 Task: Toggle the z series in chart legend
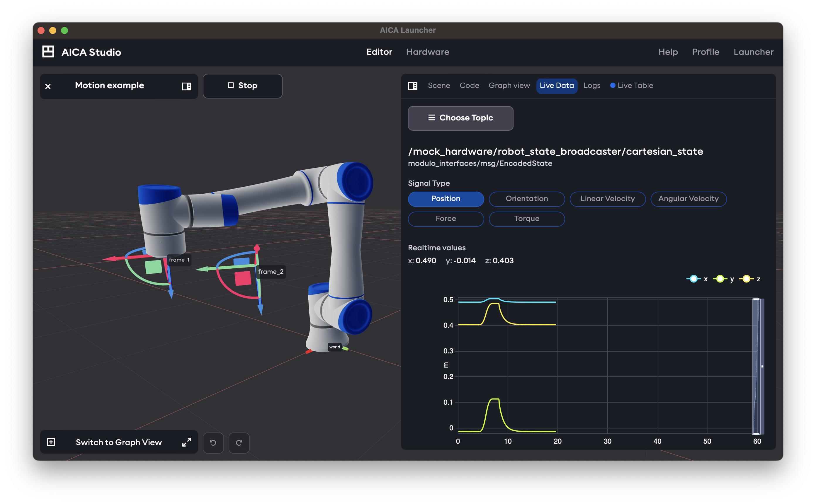750,279
